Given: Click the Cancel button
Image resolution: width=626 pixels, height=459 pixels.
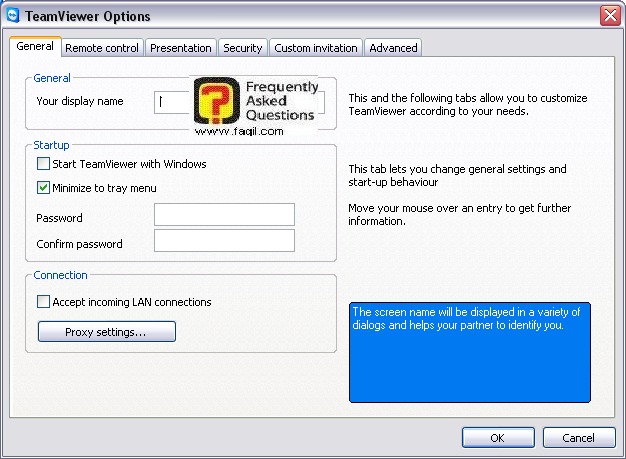Looking at the screenshot, I should point(578,438).
